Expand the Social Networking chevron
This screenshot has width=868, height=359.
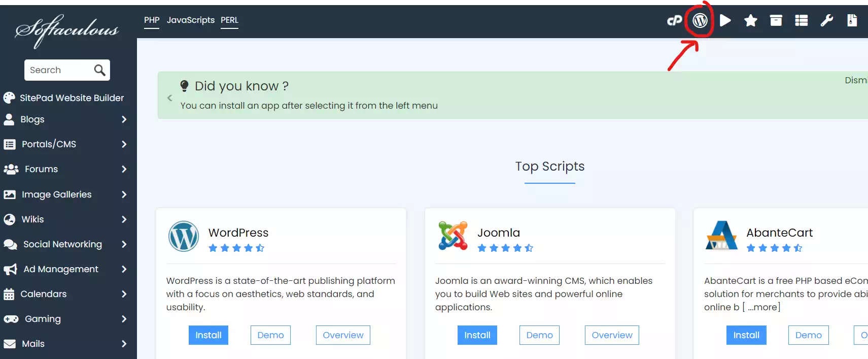pos(124,244)
